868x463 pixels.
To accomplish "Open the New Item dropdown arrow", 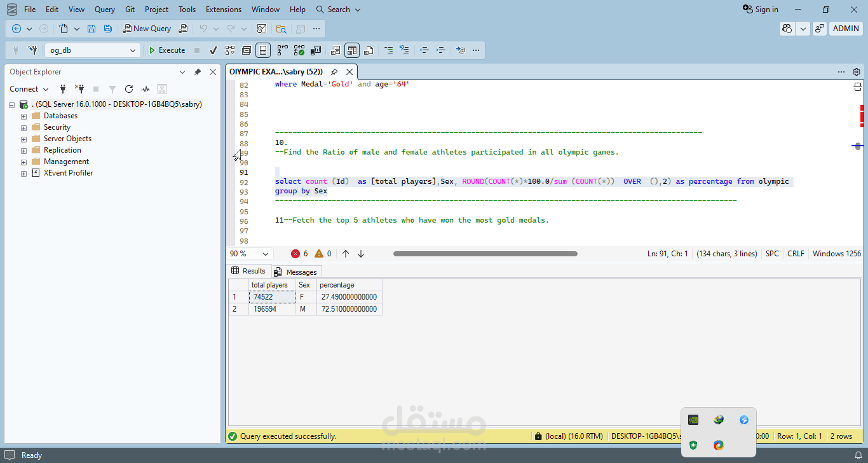I will click(x=77, y=29).
